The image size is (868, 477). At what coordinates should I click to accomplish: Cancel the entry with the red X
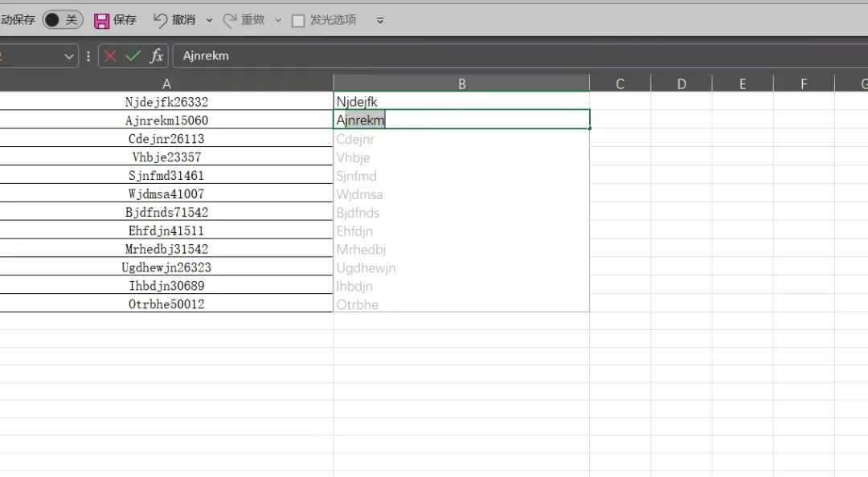click(110, 56)
